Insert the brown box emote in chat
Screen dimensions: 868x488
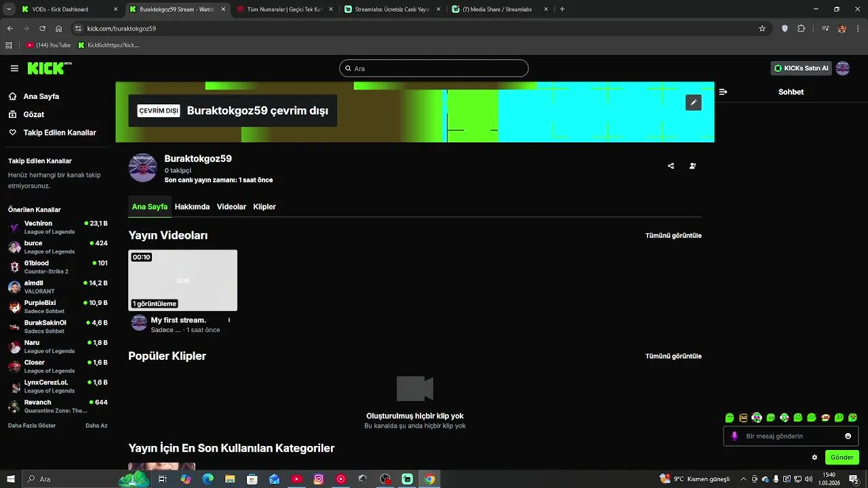[743, 418]
